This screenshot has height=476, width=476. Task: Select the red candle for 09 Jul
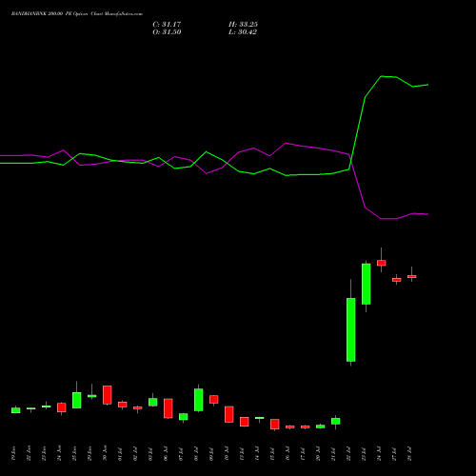[x=214, y=400]
